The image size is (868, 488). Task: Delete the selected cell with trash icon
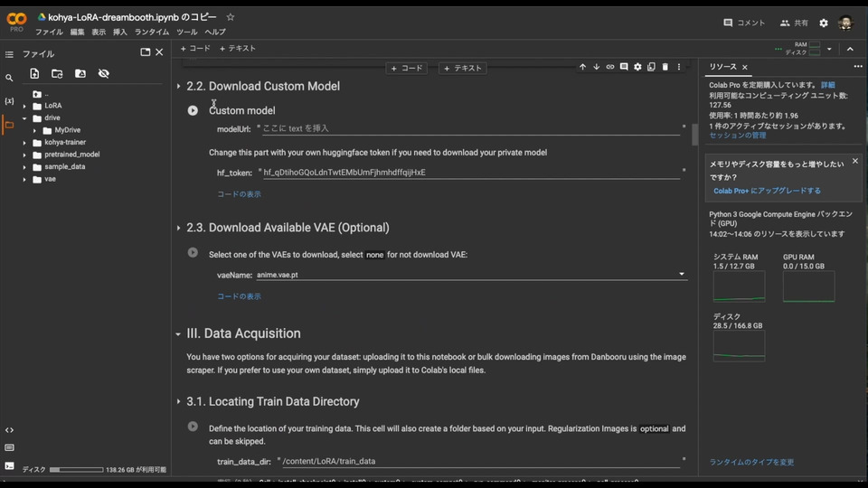click(x=665, y=67)
